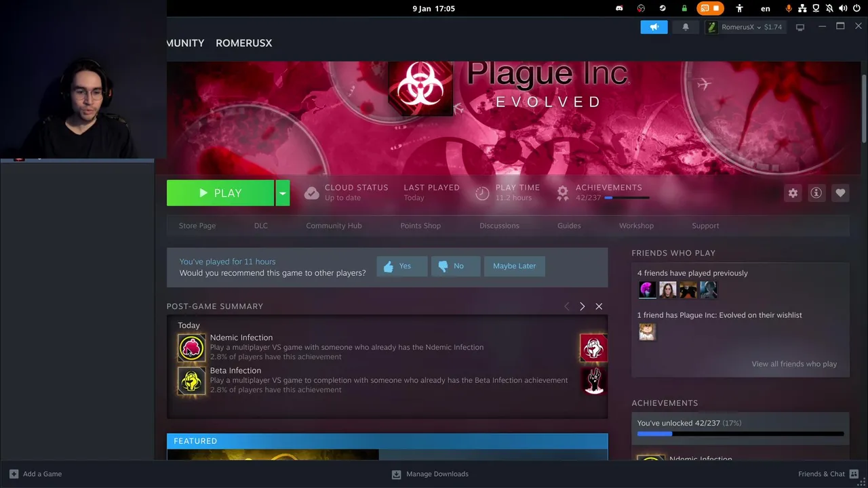Go to previous post-game summary
Screen dimensions: 868x488
[567, 306]
